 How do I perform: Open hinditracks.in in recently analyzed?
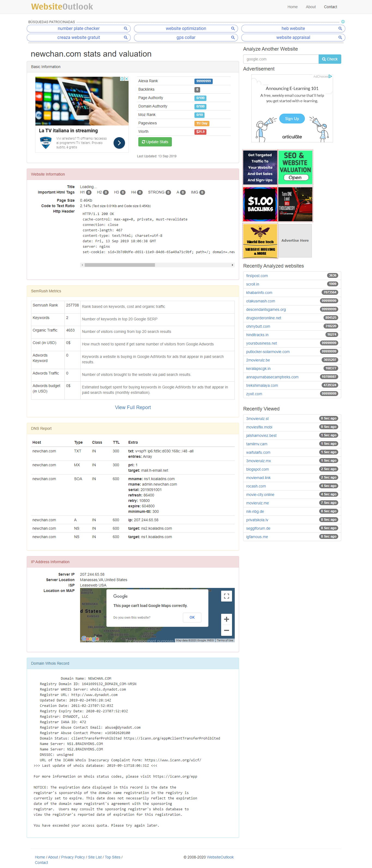pos(257,335)
